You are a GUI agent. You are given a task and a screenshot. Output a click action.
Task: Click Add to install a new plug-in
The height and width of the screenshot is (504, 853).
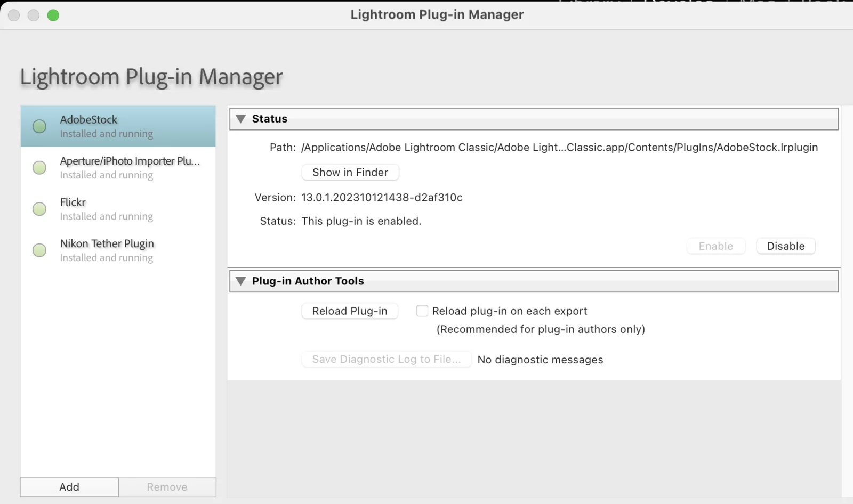click(69, 487)
